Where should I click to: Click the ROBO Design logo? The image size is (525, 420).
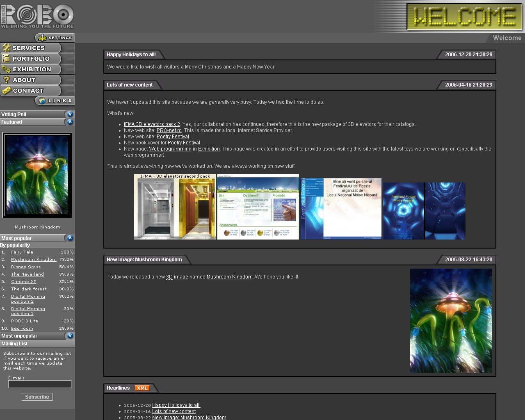[37, 16]
